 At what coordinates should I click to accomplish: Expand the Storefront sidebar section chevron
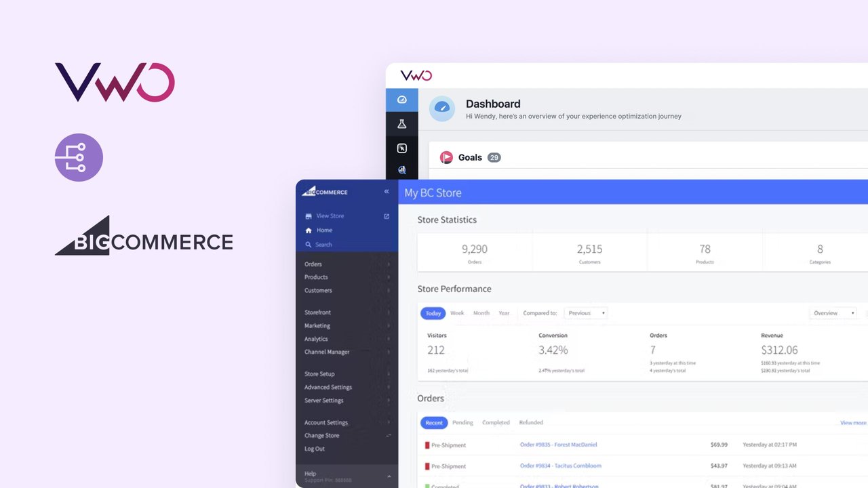[389, 312]
